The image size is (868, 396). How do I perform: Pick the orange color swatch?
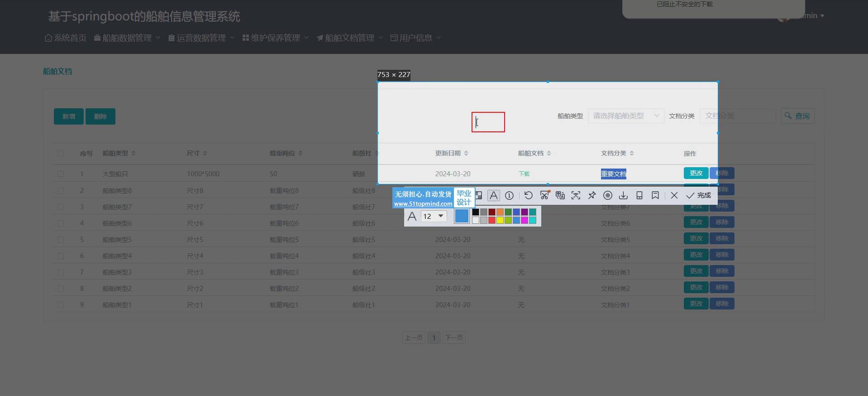pos(500,212)
